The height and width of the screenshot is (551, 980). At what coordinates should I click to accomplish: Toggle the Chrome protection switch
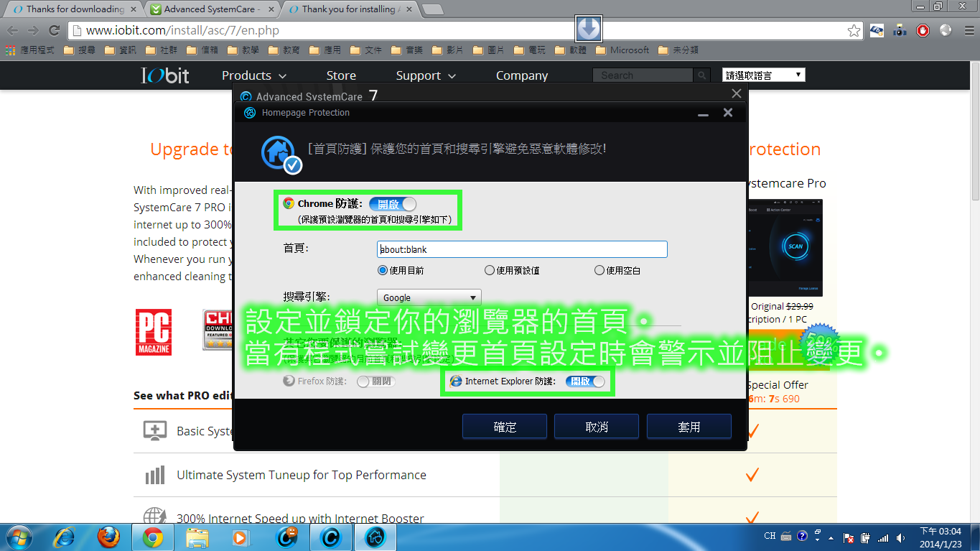[x=393, y=204]
